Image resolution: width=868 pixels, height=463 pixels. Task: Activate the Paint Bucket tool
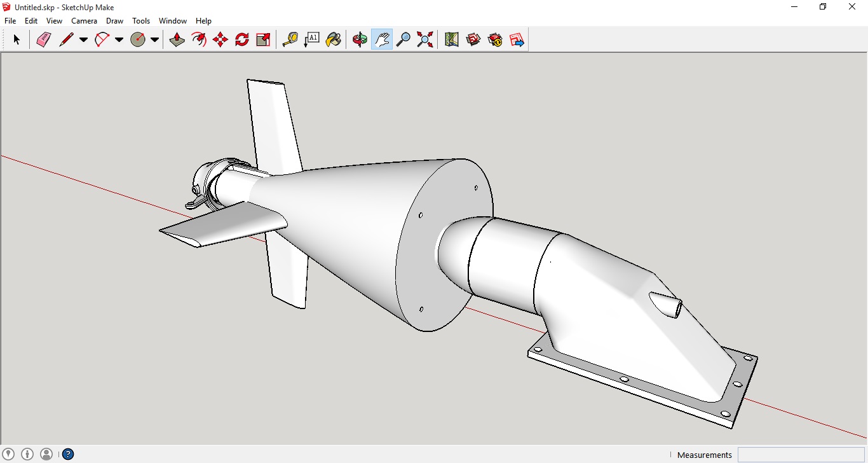coord(334,40)
